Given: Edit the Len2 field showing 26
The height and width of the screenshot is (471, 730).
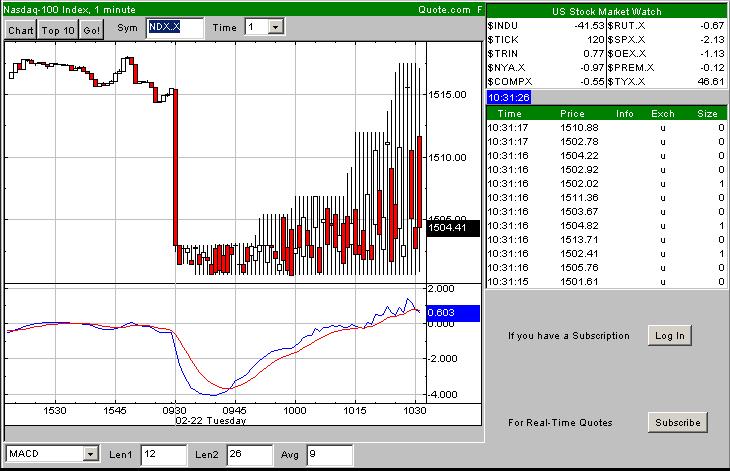Looking at the screenshot, I should point(250,454).
